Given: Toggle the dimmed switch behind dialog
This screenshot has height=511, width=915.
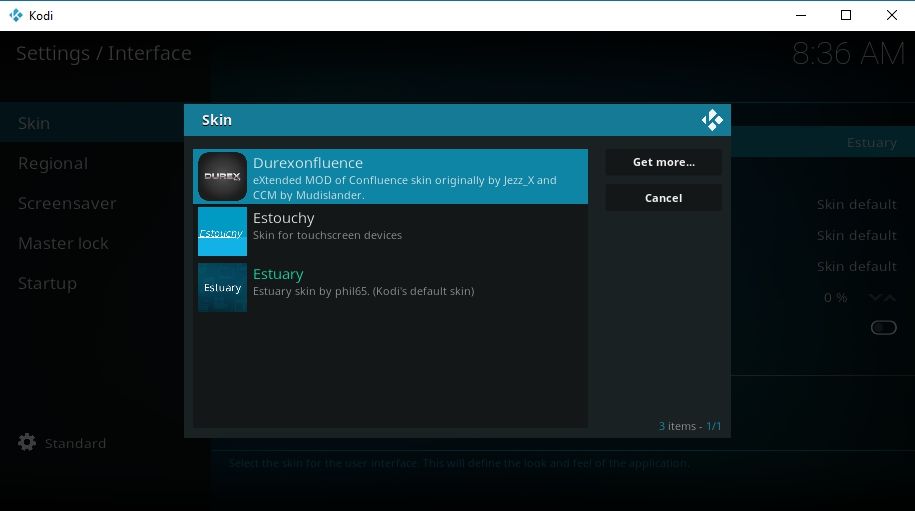Looking at the screenshot, I should (883, 328).
